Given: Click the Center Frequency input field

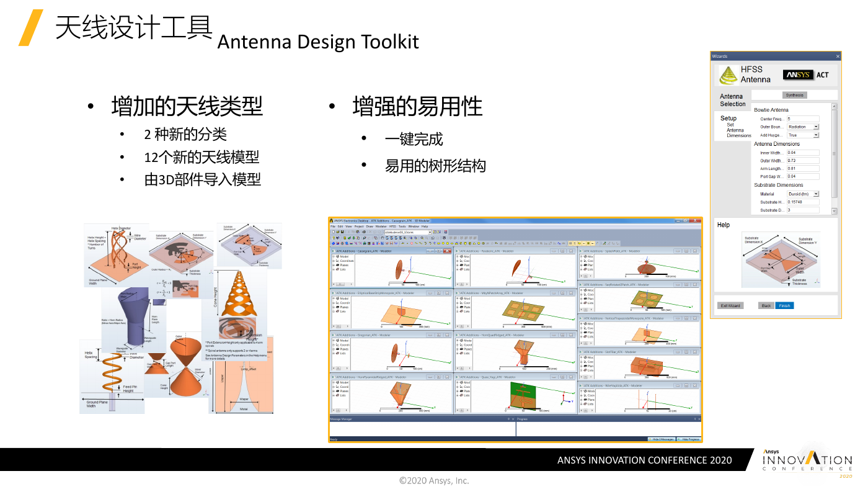Looking at the screenshot, I should (803, 119).
